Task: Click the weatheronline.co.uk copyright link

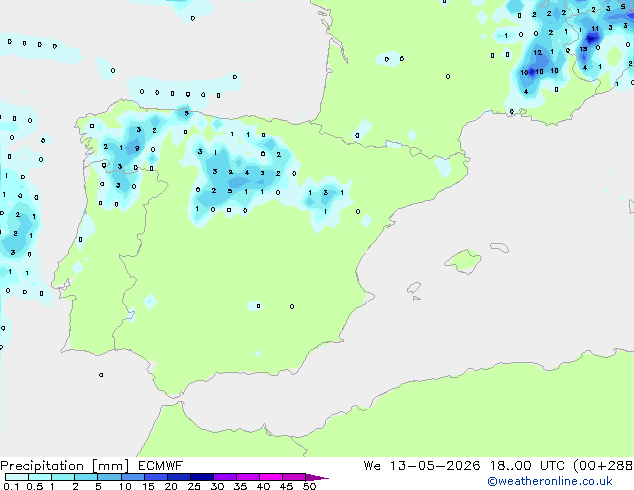Action: (549, 481)
